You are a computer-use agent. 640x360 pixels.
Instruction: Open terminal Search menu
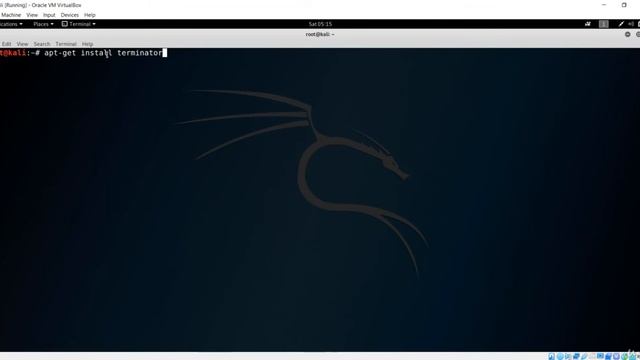(x=42, y=44)
